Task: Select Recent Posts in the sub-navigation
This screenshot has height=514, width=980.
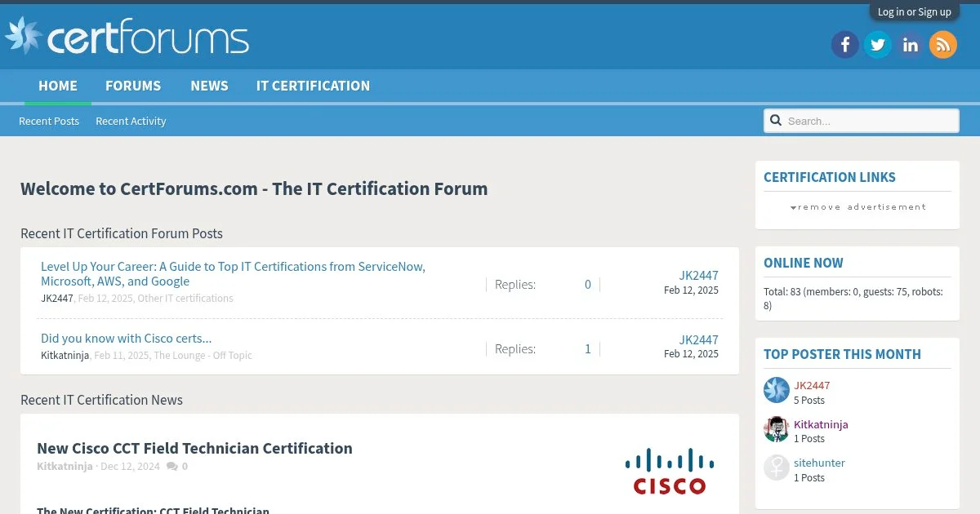Action: 49,121
